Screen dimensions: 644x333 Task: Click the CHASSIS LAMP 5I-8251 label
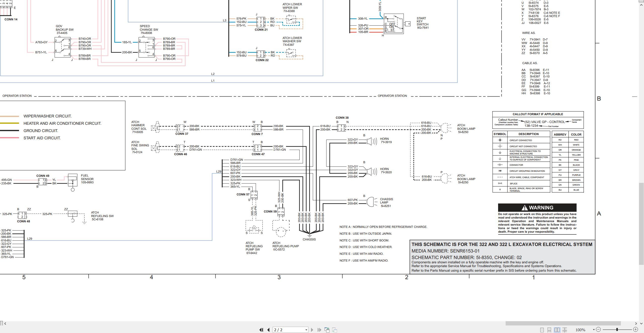click(386, 202)
